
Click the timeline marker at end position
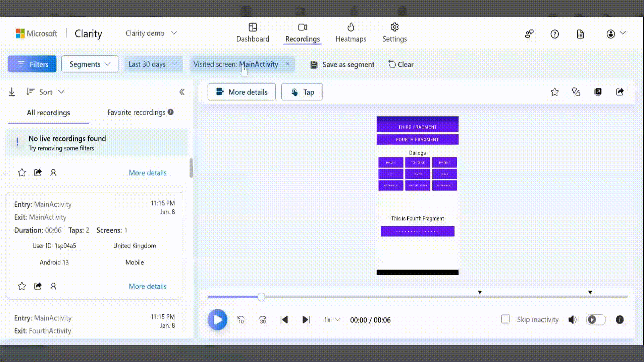590,292
